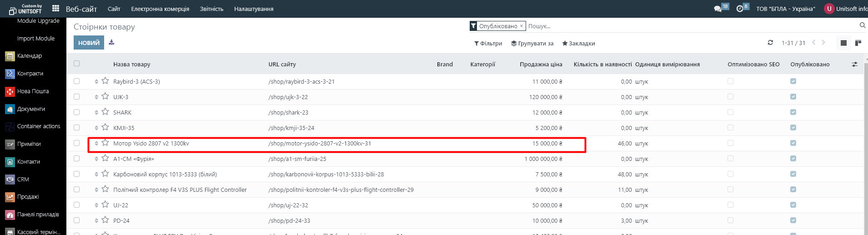Star the Raybird-3 (ACS-3) product
Viewport: 868px width, 235px height.
[105, 81]
